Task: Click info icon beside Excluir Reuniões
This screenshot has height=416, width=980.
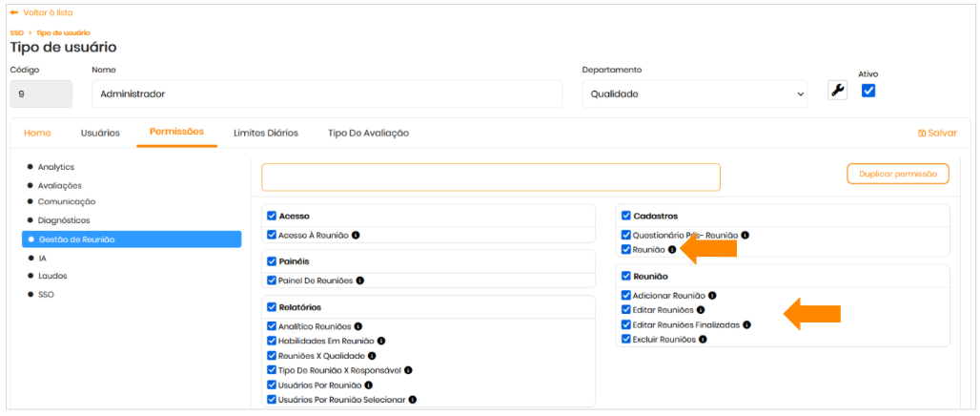Action: [x=704, y=339]
